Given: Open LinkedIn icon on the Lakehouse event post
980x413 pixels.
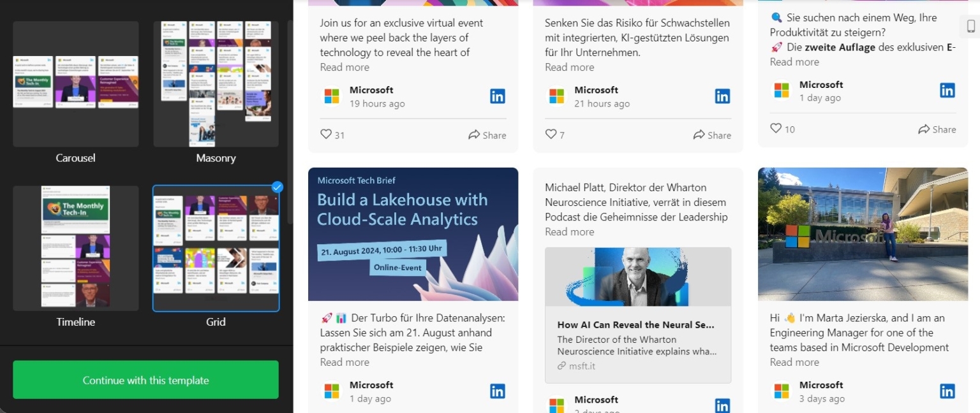Looking at the screenshot, I should click(497, 391).
